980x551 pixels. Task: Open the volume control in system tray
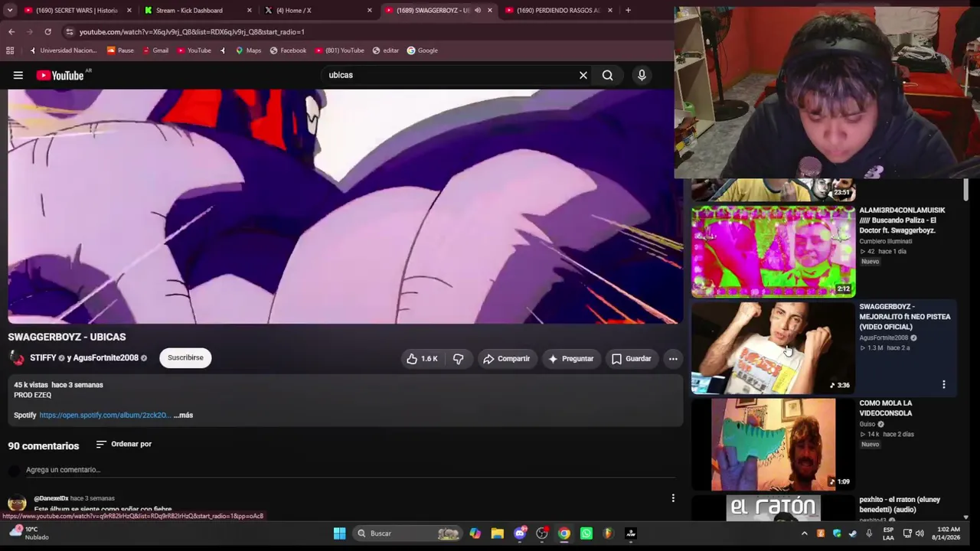click(920, 533)
